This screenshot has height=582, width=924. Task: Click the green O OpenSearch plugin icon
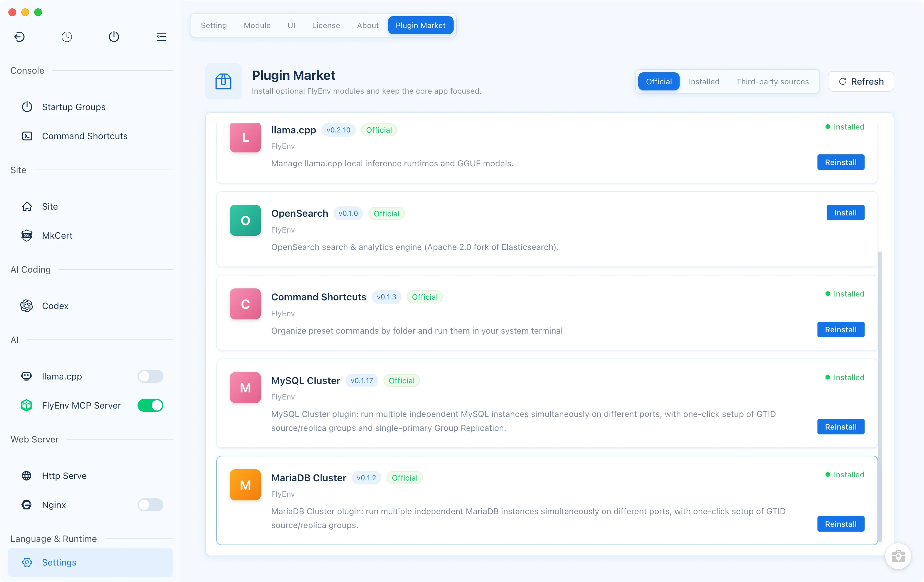coord(245,220)
